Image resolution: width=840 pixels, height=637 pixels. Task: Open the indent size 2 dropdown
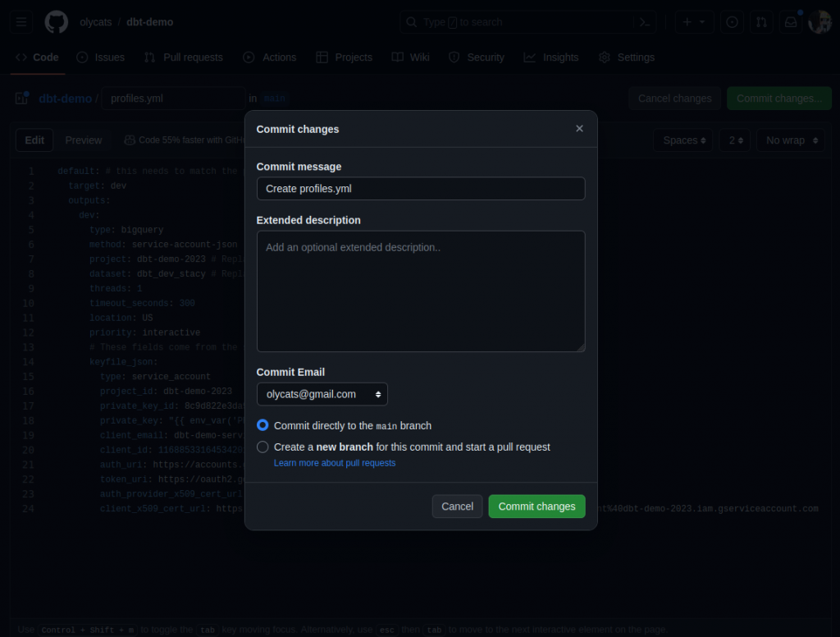[734, 140]
